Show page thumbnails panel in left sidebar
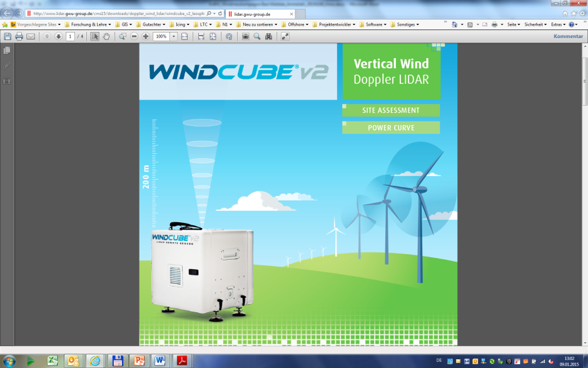This screenshot has width=588, height=368. pyautogui.click(x=7, y=50)
